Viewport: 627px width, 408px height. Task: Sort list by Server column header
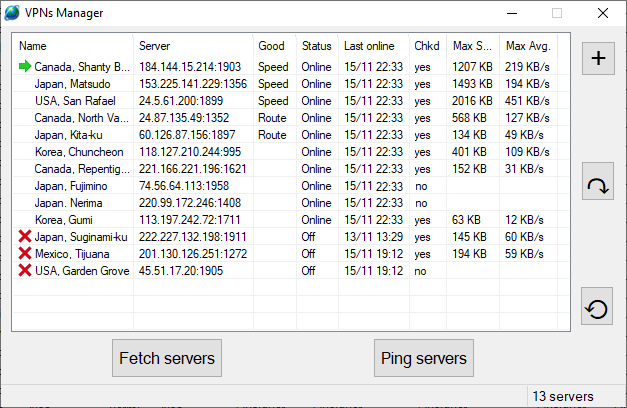click(193, 46)
